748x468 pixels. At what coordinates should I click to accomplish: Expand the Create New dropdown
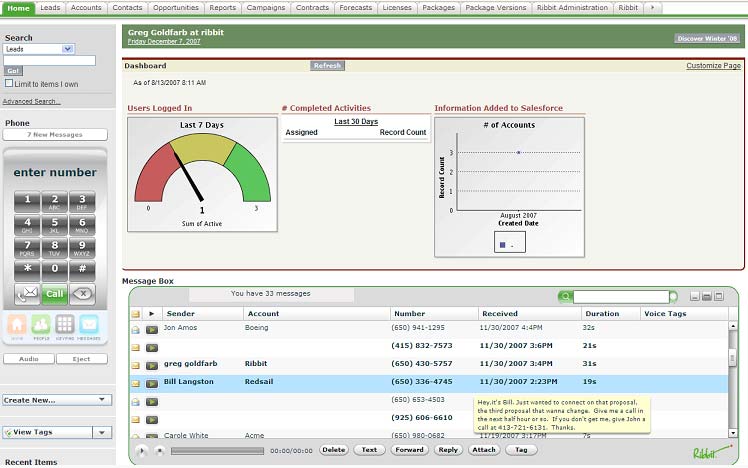click(x=104, y=400)
